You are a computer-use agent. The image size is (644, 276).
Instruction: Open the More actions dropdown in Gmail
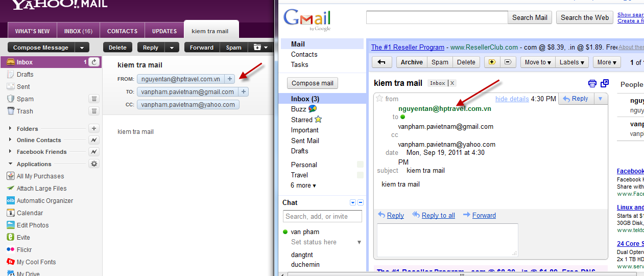pos(607,62)
